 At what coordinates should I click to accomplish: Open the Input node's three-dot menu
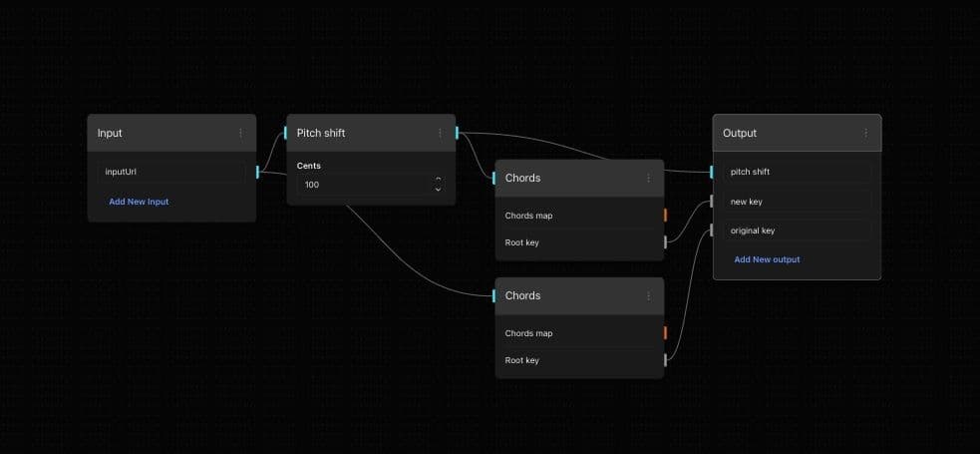click(x=240, y=133)
